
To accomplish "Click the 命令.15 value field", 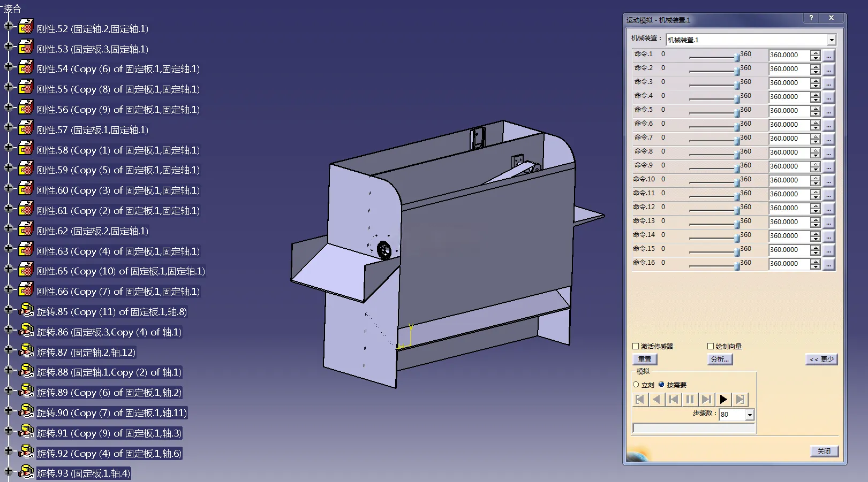I will pos(789,250).
